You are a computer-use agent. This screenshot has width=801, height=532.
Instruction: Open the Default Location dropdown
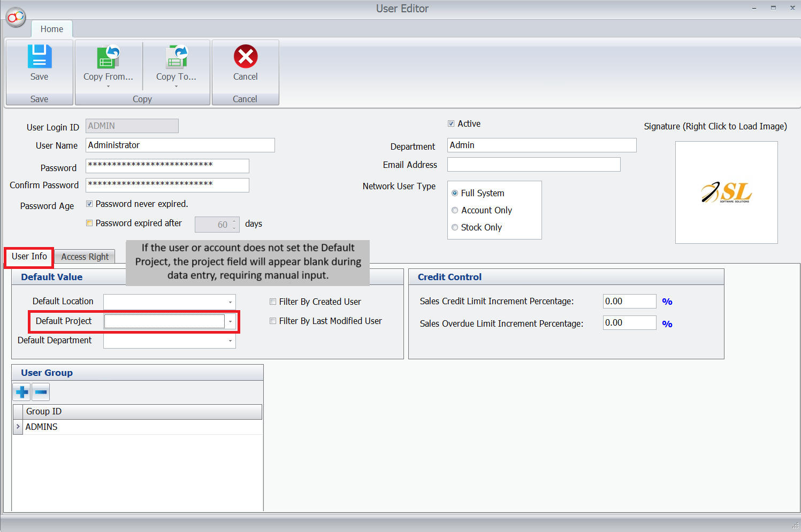tap(230, 302)
